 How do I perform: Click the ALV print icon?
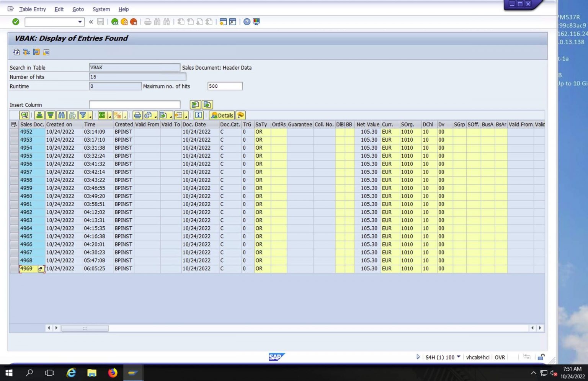(137, 115)
